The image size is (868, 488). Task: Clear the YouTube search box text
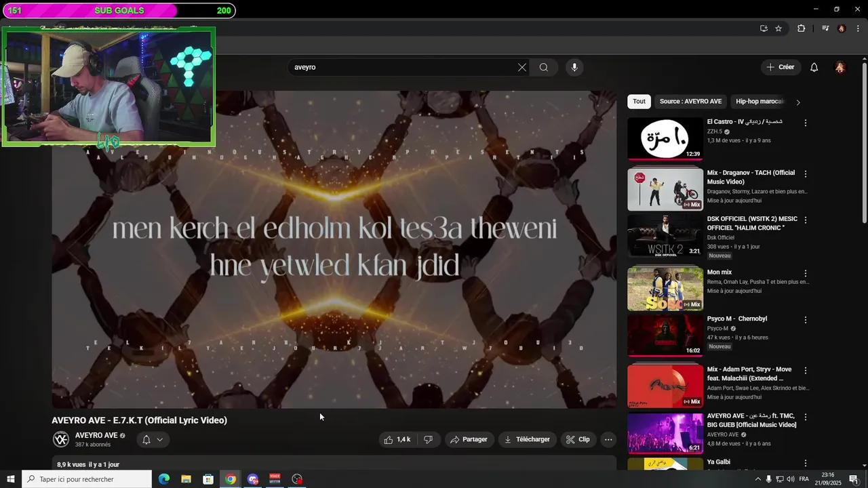(x=521, y=67)
